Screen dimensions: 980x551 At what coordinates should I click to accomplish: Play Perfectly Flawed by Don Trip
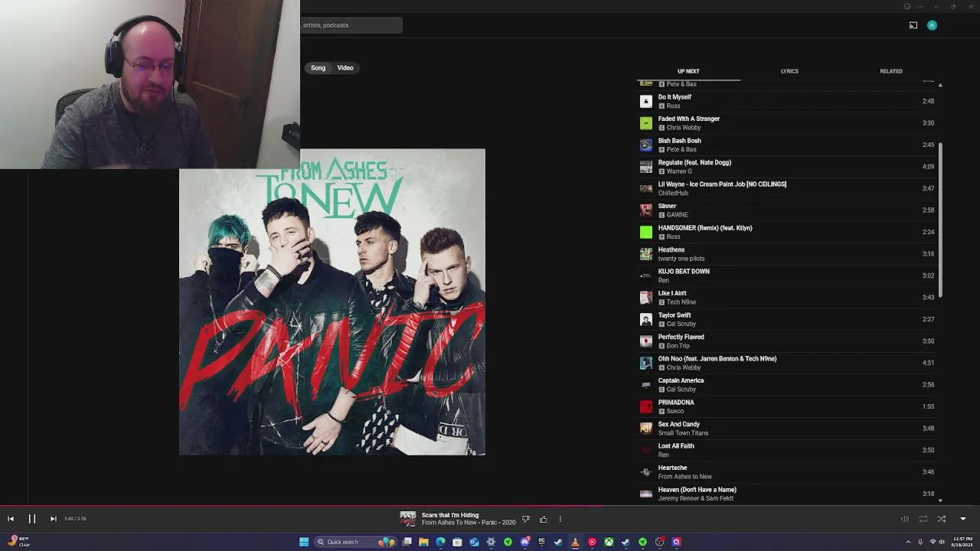tap(787, 341)
